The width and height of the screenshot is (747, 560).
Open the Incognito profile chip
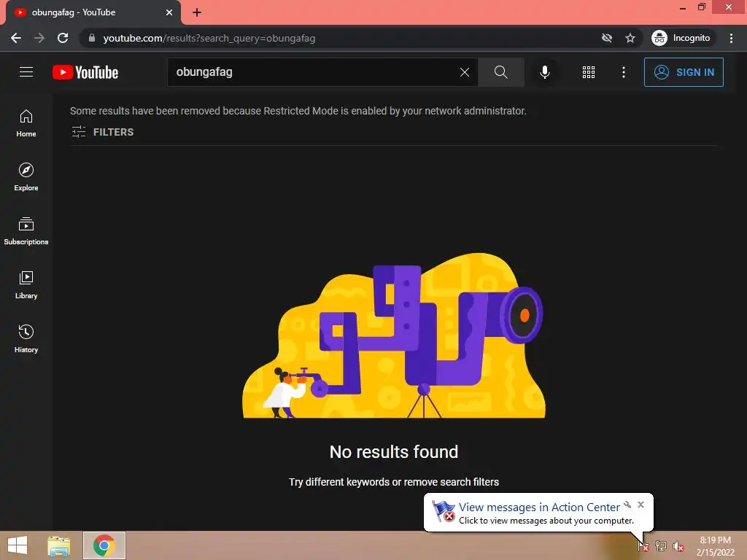click(x=681, y=38)
